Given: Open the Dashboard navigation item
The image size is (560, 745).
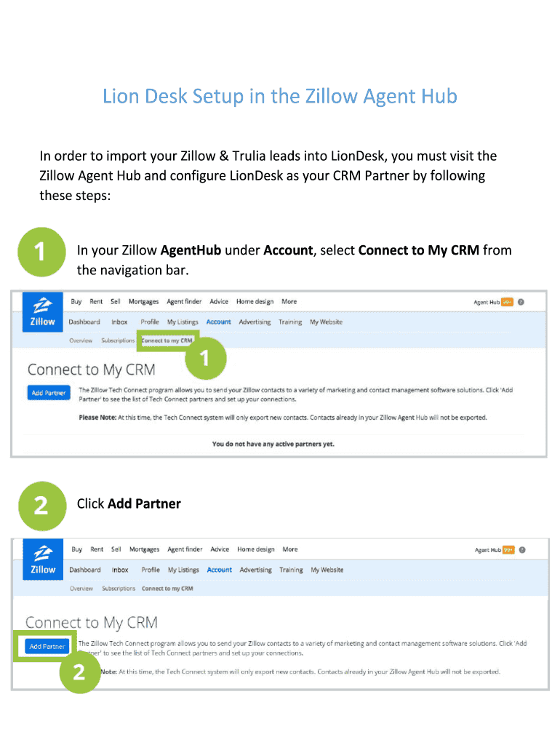Looking at the screenshot, I should point(84,322).
